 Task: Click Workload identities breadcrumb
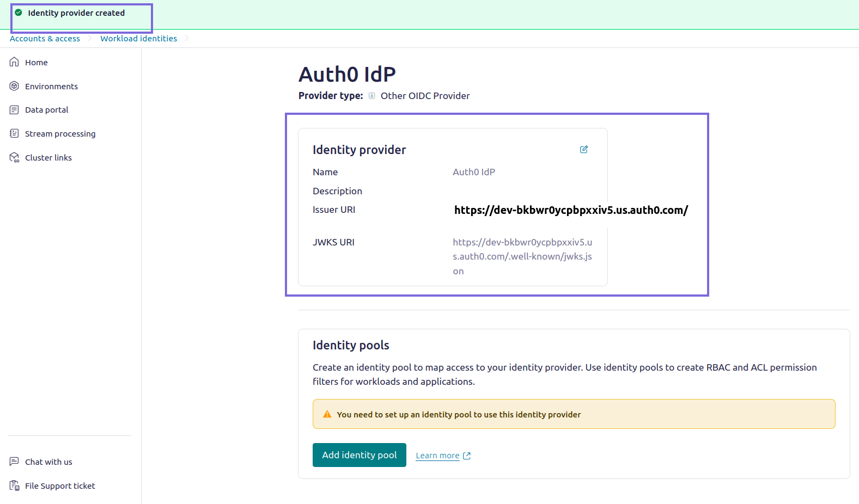(138, 39)
